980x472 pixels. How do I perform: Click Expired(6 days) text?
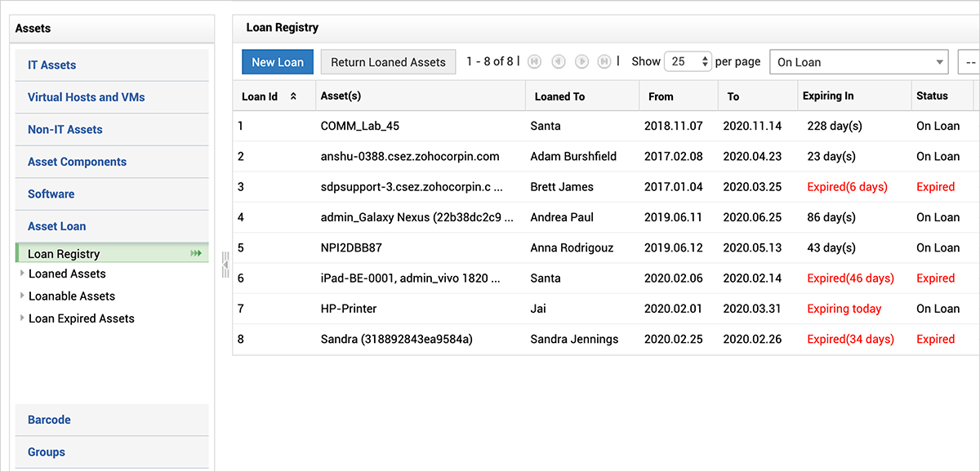[x=847, y=187]
